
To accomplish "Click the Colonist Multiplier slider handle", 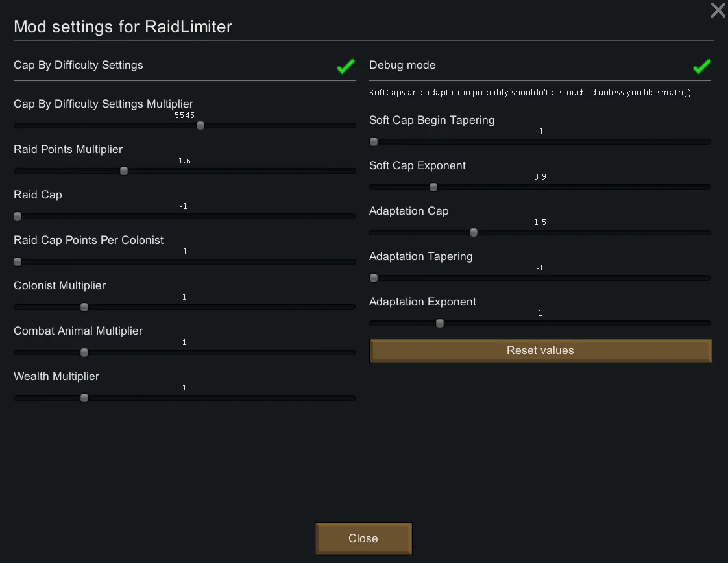I will pos(84,307).
